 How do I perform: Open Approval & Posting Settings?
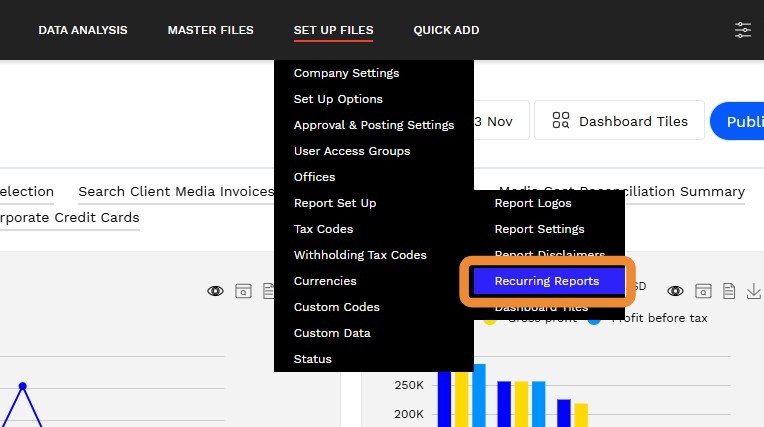tap(374, 125)
